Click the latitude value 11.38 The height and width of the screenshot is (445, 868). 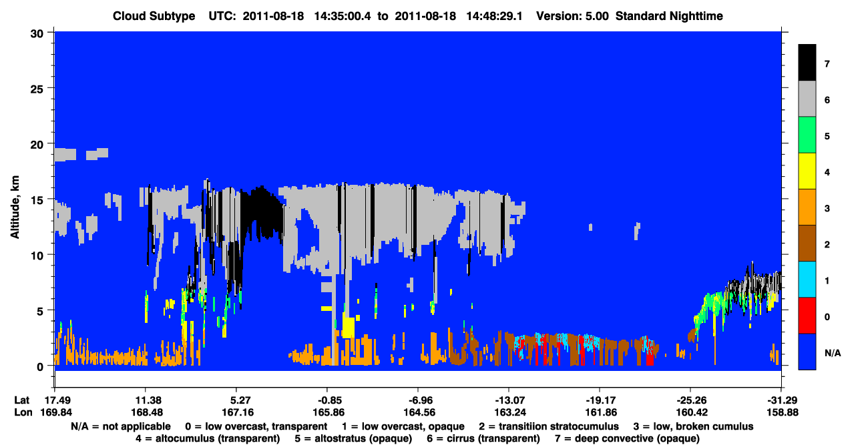pyautogui.click(x=145, y=400)
